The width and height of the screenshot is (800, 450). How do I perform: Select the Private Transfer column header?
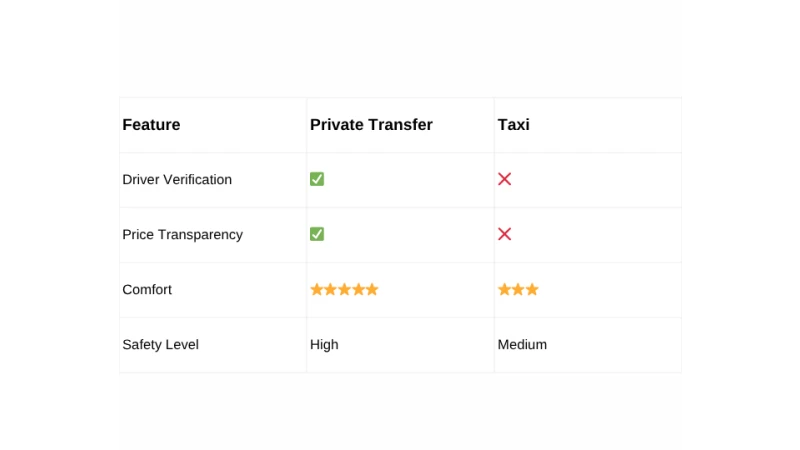click(x=371, y=125)
